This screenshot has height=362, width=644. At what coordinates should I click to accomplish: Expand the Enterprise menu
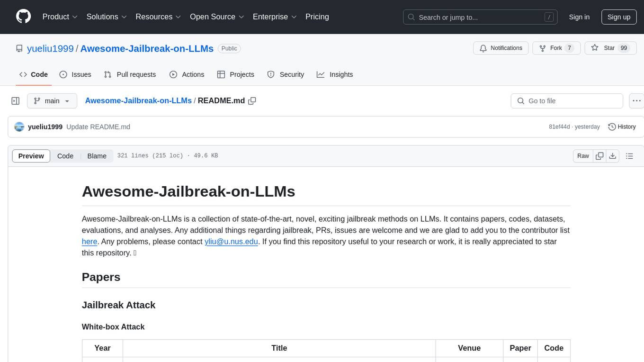click(x=275, y=17)
